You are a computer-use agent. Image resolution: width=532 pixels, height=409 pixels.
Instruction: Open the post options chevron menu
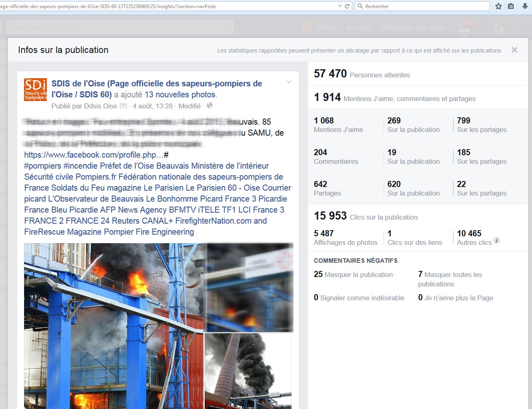click(x=289, y=82)
